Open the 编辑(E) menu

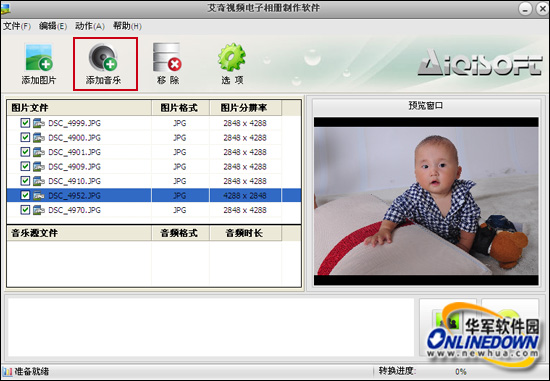(x=53, y=26)
